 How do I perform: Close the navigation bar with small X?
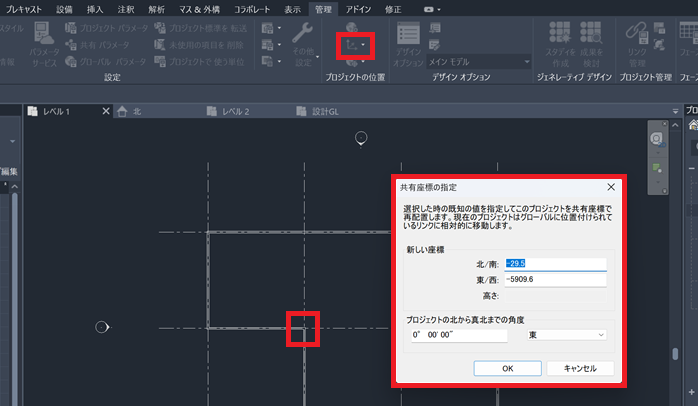(x=665, y=124)
